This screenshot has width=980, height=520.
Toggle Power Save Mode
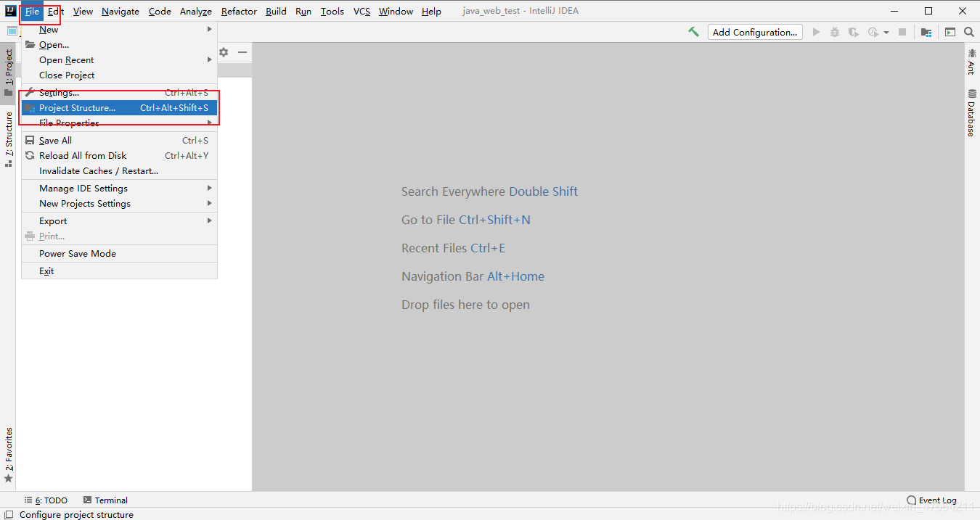(x=119, y=254)
